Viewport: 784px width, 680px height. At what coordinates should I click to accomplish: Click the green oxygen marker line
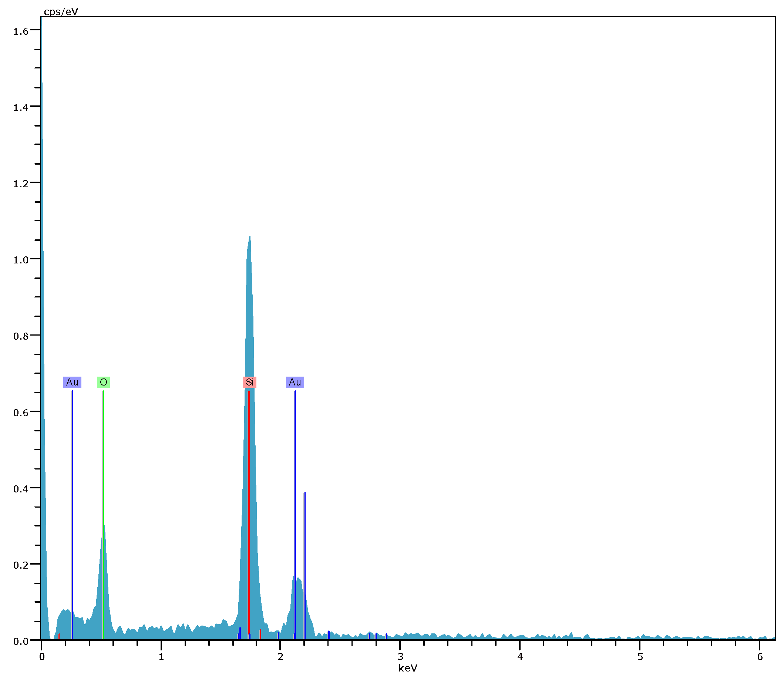(103, 455)
